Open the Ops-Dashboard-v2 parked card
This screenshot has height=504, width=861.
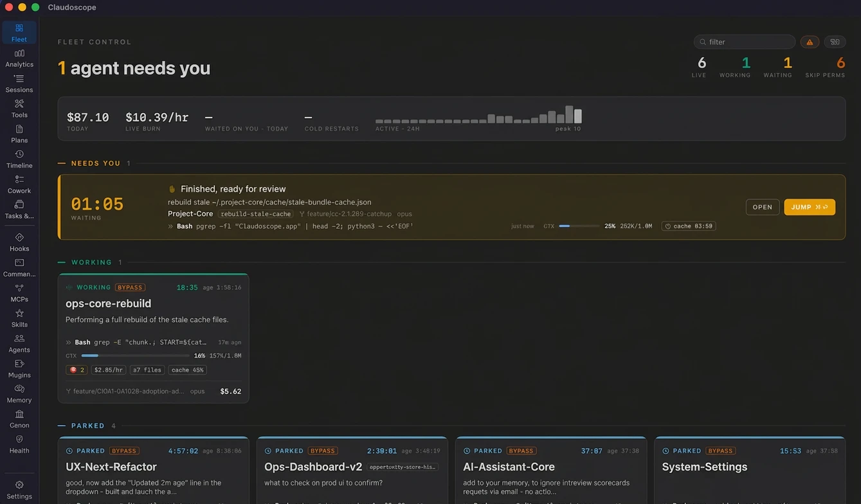coord(352,471)
